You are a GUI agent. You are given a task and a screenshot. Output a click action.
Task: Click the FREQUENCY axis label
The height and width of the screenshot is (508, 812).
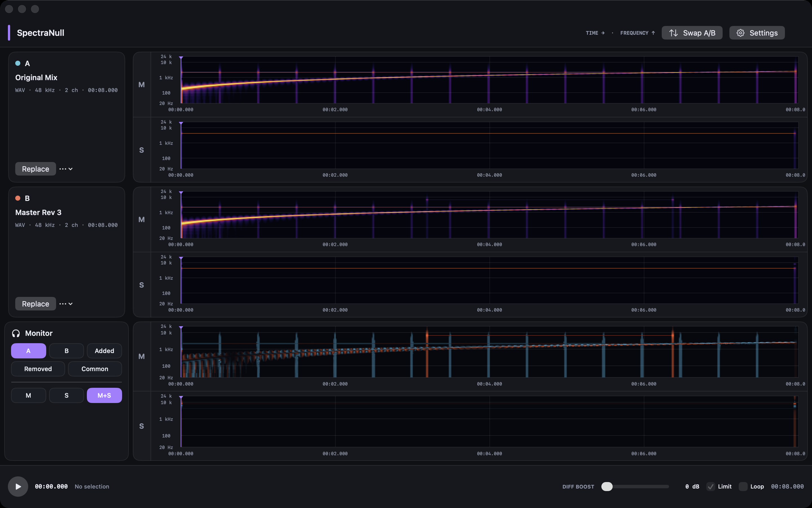tap(637, 33)
